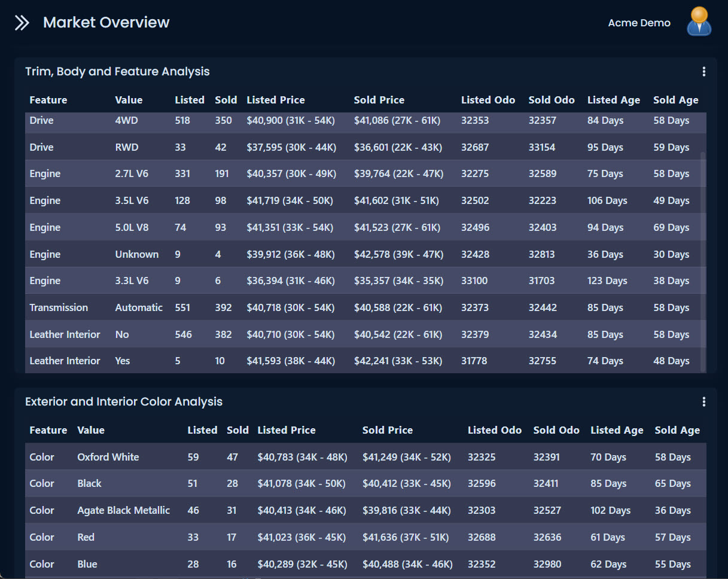The image size is (728, 579).
Task: Sort Trim table by Sold Age header
Action: point(675,100)
